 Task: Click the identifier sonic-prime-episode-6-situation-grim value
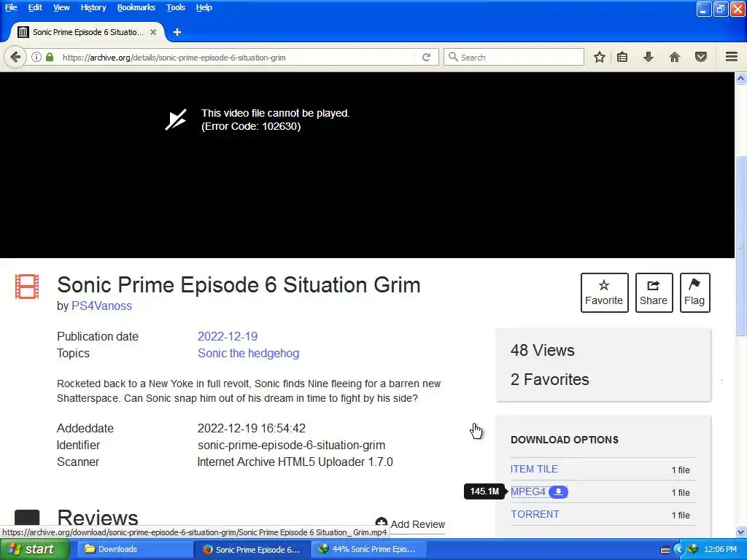click(x=292, y=446)
